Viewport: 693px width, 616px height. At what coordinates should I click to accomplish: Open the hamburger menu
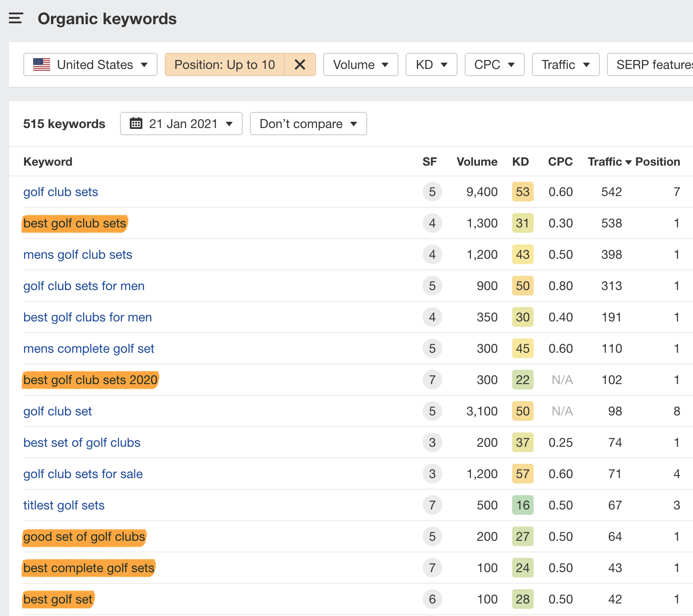coord(16,18)
